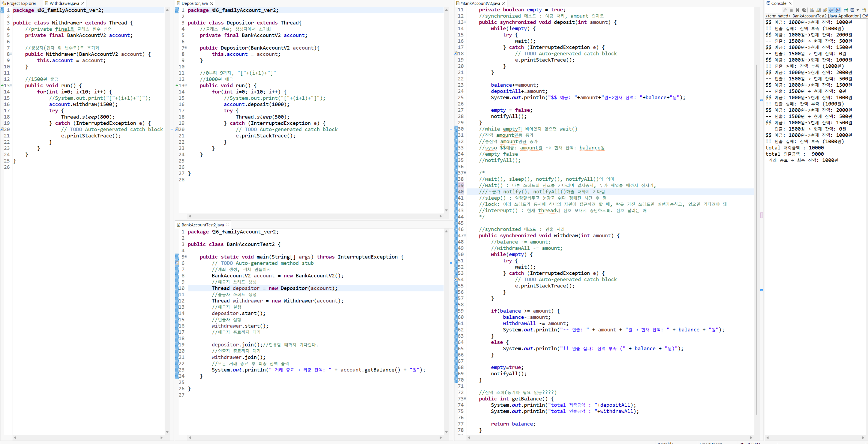Viewport: 868px width, 444px height.
Task: Click Display Selected Console monitor icon
Action: [852, 10]
